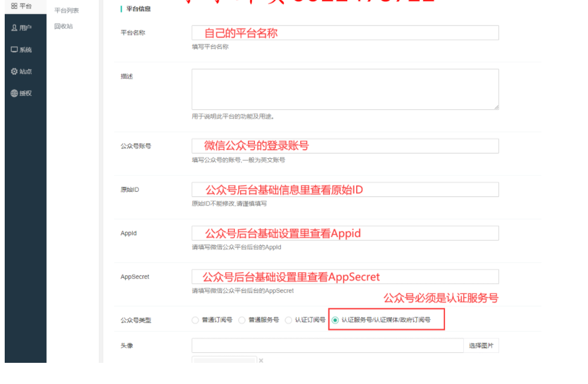Click the 原始ID不能修改,请谨慎填写 hint
588x384 pixels.
229,203
